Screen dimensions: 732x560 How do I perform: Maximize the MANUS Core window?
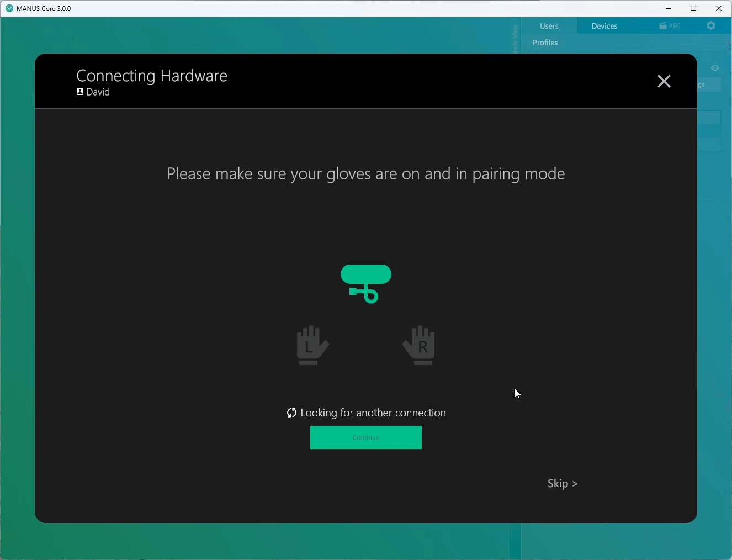click(x=693, y=8)
